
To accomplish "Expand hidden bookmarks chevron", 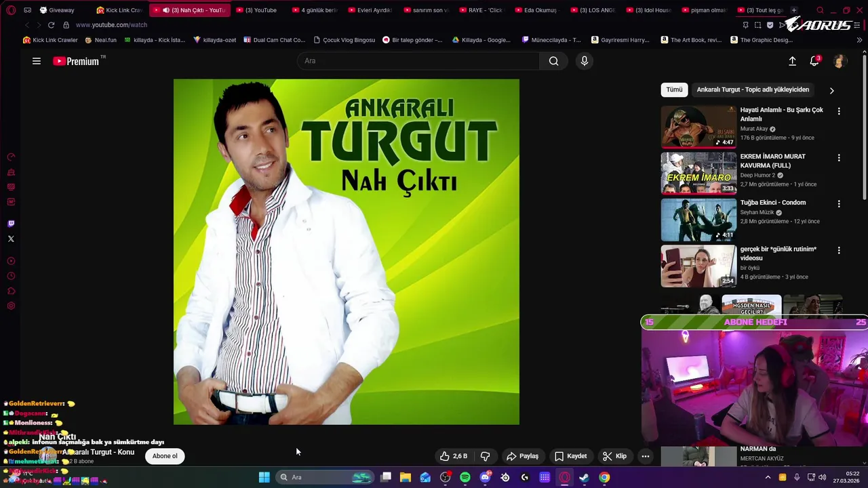I will (x=859, y=40).
